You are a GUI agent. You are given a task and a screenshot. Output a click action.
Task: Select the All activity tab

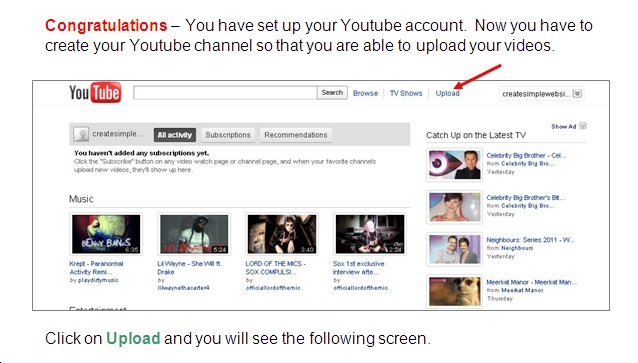[175, 135]
